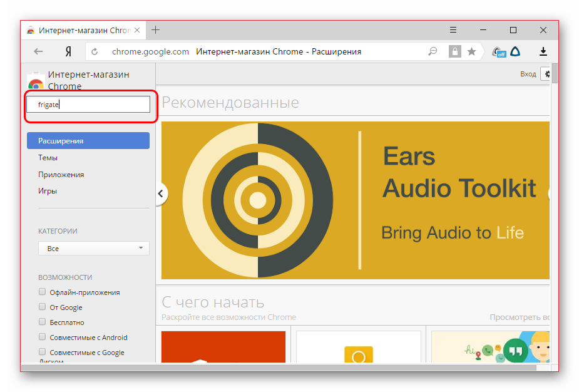Check the 'От Google' filter

click(x=43, y=307)
